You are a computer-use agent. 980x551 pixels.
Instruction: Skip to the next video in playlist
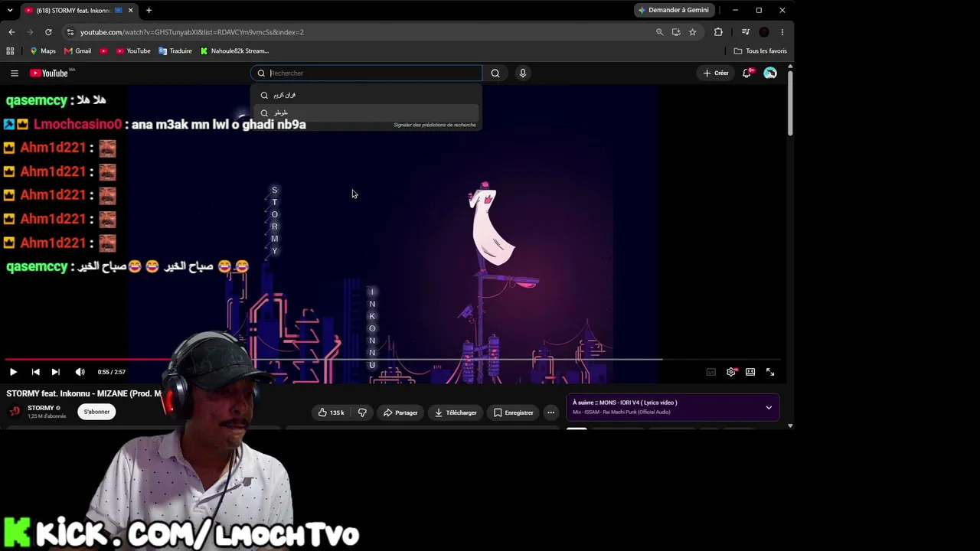click(55, 372)
